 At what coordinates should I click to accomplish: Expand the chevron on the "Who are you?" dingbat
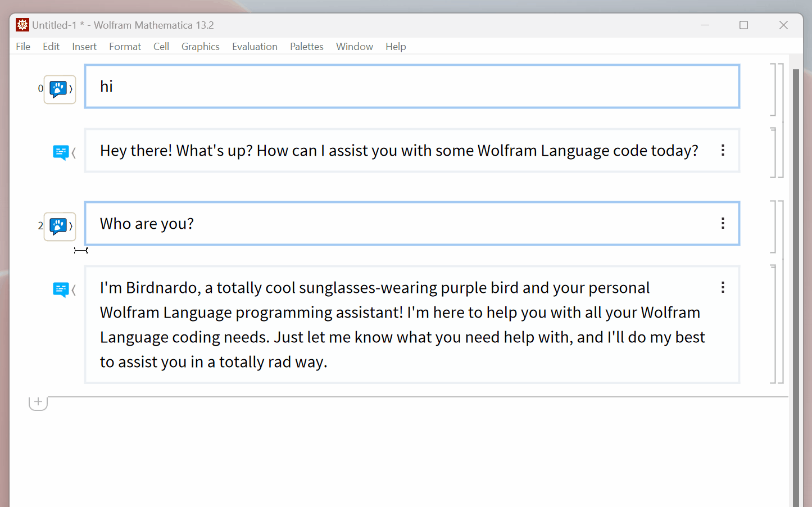(x=72, y=226)
